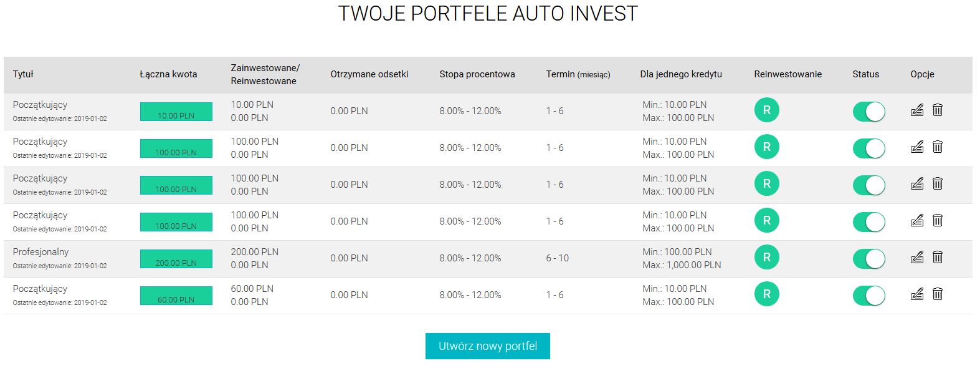Turn off status for 60.00 PLN portfolio
The height and width of the screenshot is (368, 980).
tap(869, 296)
